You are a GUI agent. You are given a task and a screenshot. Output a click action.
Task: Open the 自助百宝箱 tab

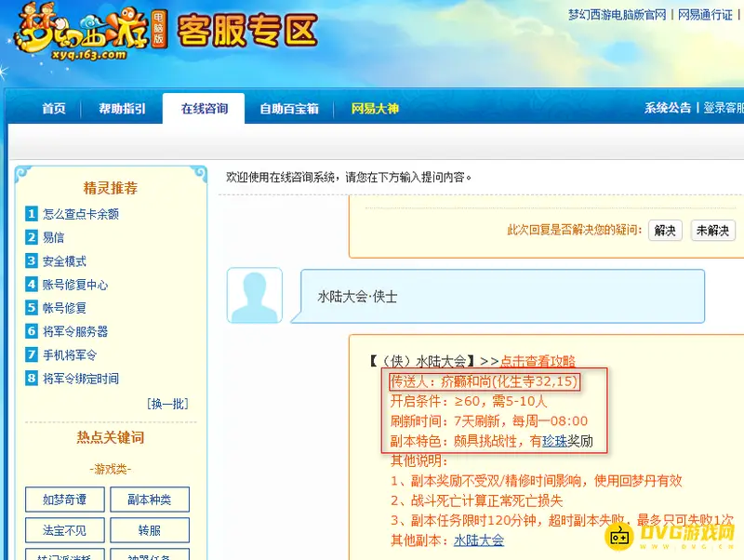[289, 109]
